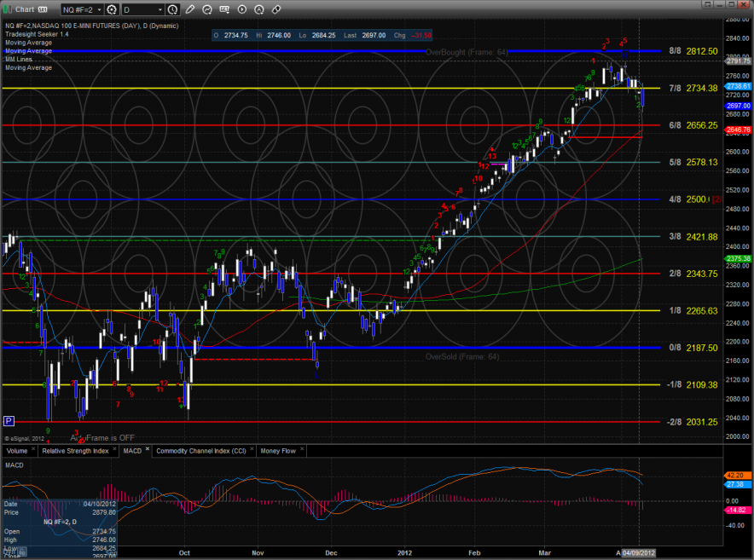The height and width of the screenshot is (560, 754).
Task: Select the pencil drawing tool
Action: click(x=190, y=9)
